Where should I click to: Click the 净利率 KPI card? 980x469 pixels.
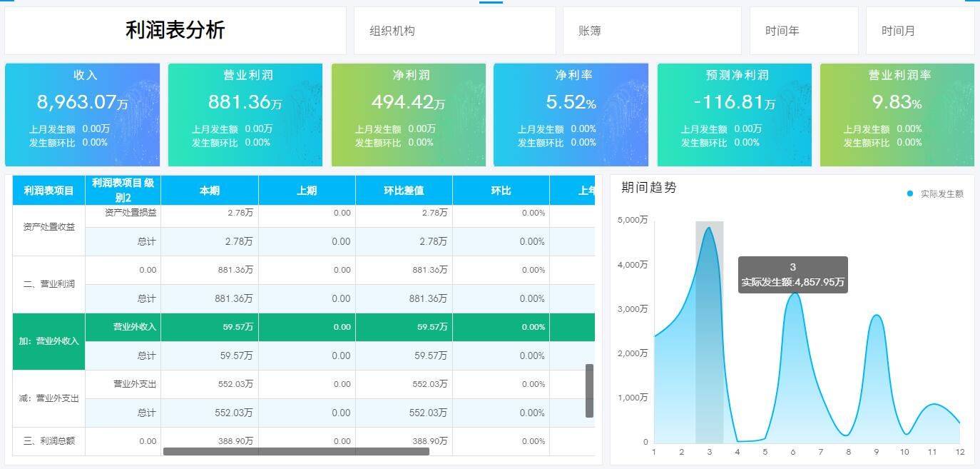click(x=572, y=114)
